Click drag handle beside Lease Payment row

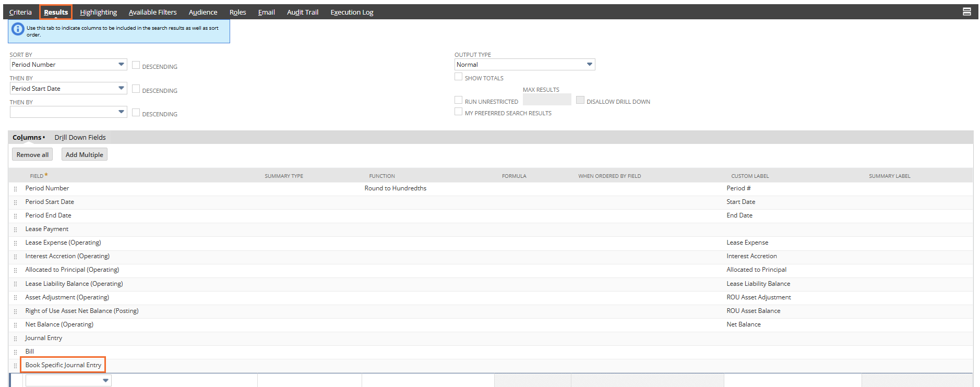(x=15, y=229)
